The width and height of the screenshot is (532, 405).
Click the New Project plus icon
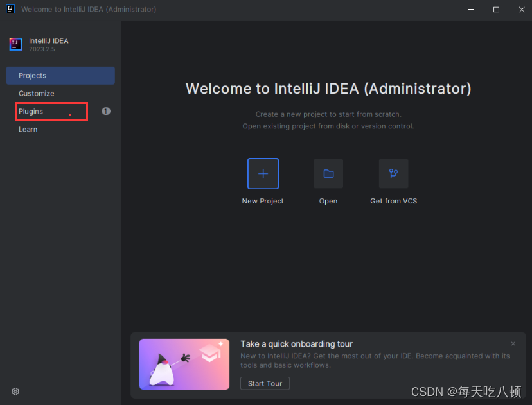pyautogui.click(x=263, y=173)
